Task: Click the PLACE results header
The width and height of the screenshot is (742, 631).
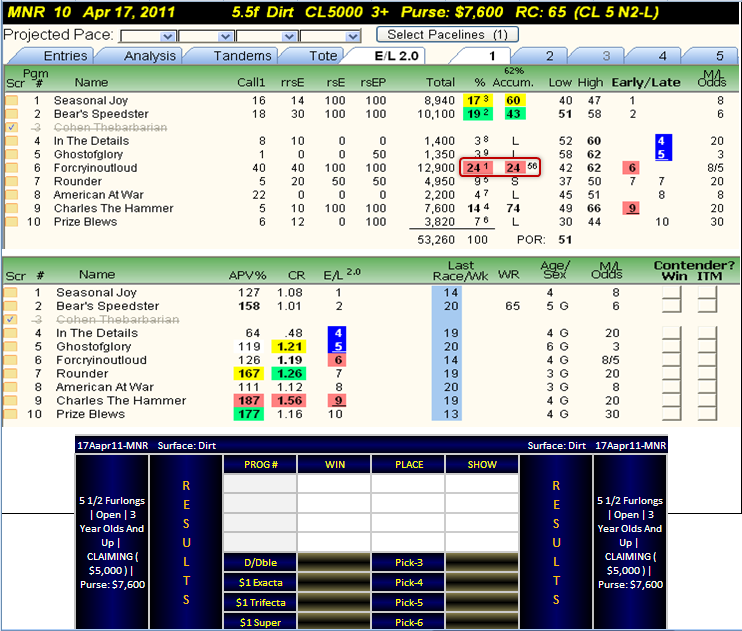Action: pos(409,464)
